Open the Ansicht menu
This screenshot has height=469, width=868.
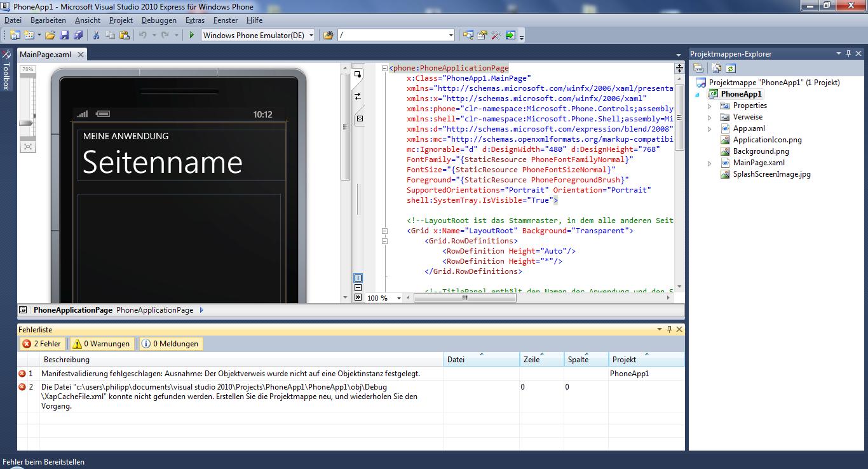(88, 20)
